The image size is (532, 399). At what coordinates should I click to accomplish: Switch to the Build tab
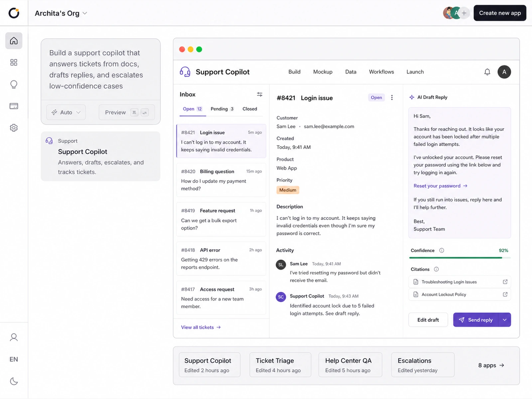[x=294, y=72]
